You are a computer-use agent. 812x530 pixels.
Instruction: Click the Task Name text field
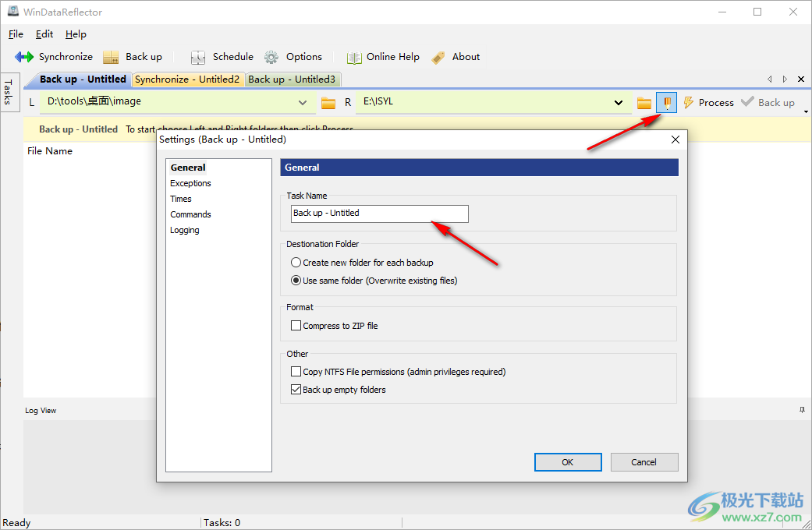(x=379, y=214)
